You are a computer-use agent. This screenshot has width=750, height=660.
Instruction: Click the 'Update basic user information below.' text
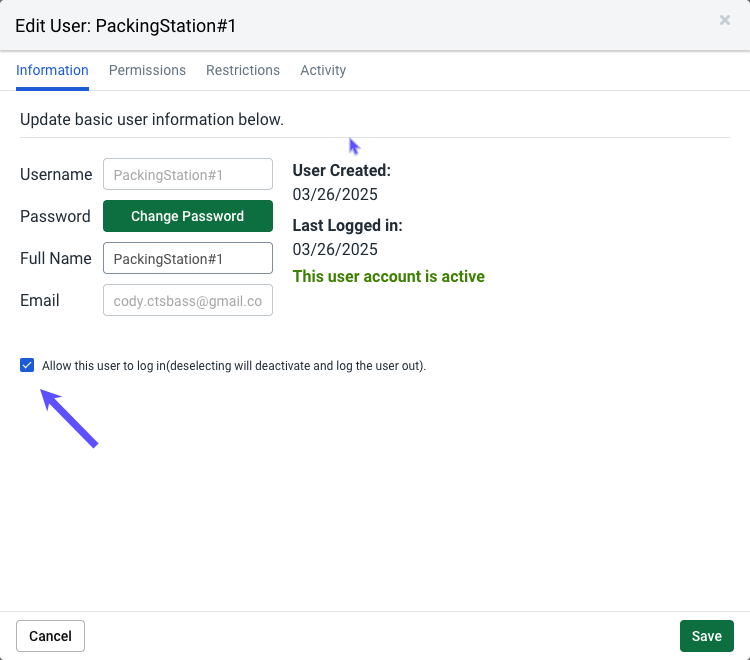tap(152, 120)
